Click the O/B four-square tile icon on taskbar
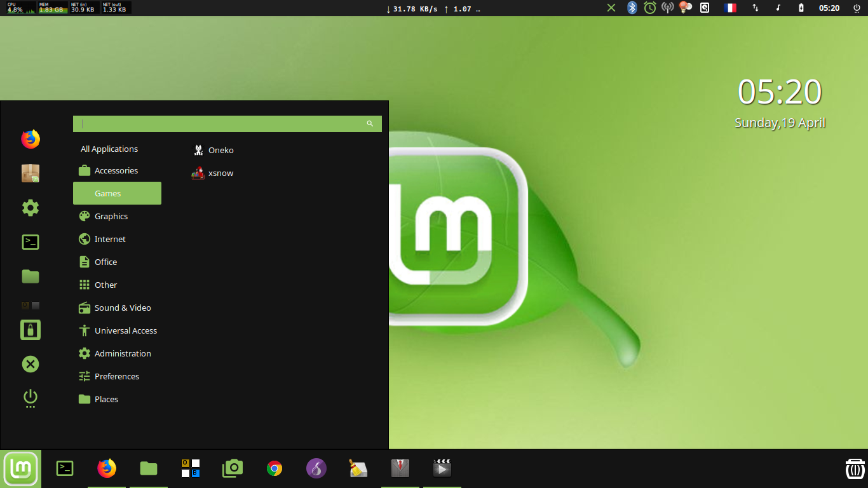This screenshot has width=868, height=488. [x=191, y=468]
